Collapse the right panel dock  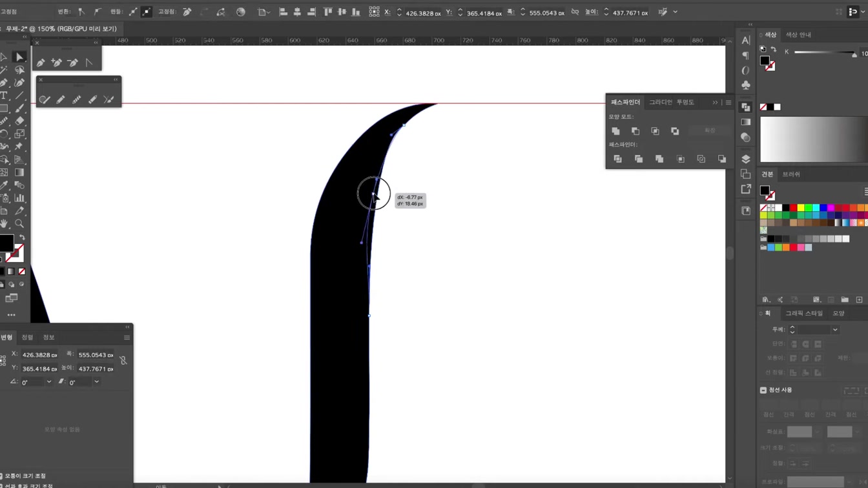[750, 25]
